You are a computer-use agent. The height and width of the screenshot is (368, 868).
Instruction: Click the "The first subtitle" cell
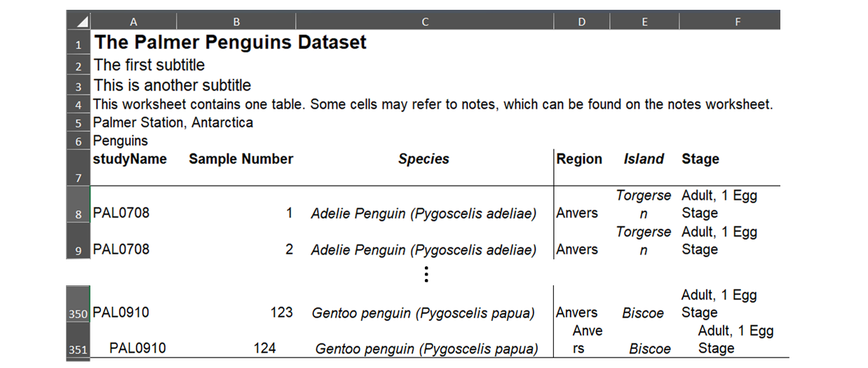point(149,65)
